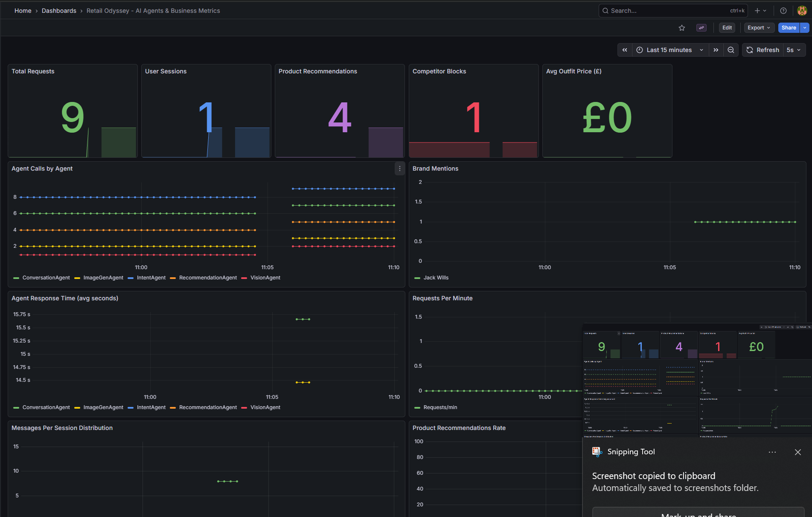Expand the 5s refresh interval dropdown
Viewport: 812px width, 517px height.
coord(794,50)
